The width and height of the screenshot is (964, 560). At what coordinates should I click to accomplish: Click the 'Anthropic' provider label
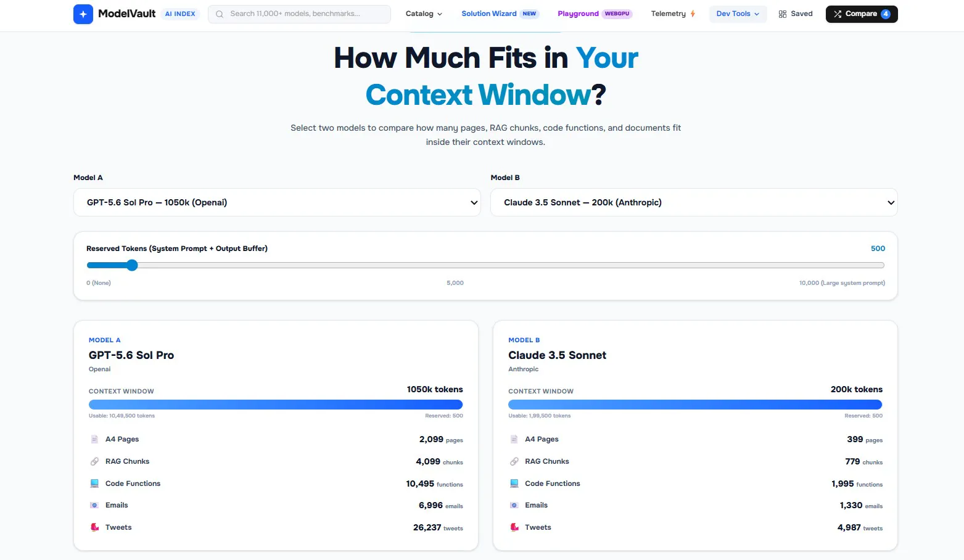pyautogui.click(x=523, y=369)
